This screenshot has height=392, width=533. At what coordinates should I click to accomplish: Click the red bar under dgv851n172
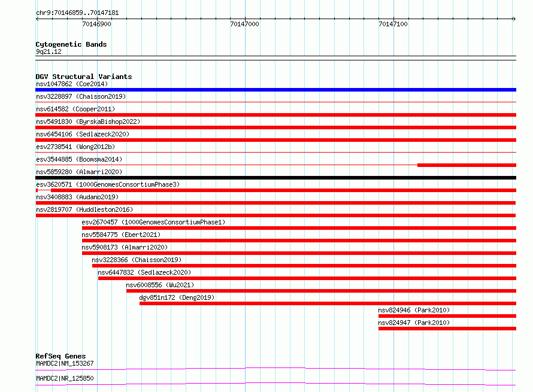coord(328,303)
